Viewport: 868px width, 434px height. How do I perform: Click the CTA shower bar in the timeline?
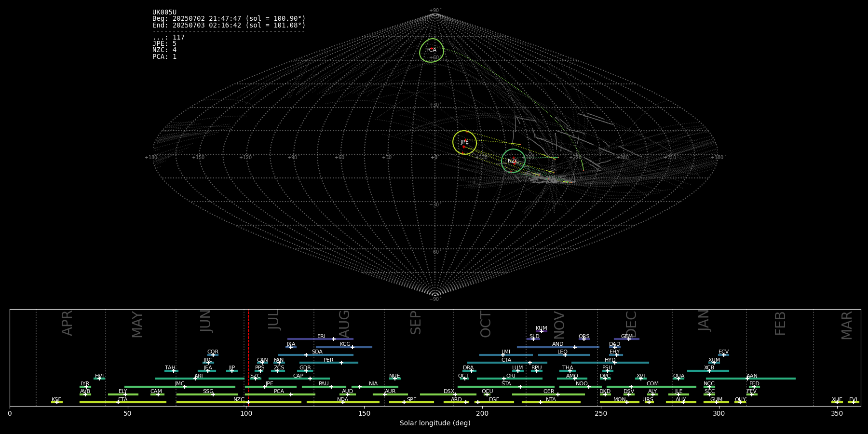point(507,363)
